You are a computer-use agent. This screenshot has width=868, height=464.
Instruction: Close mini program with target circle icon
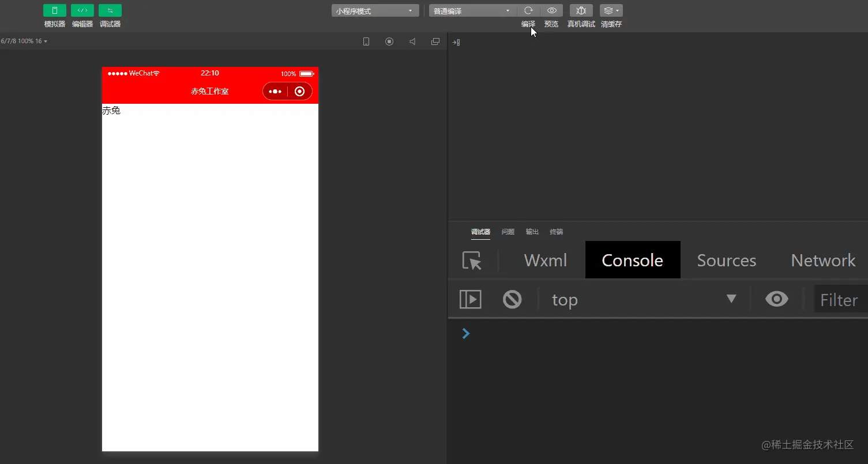pyautogui.click(x=299, y=91)
